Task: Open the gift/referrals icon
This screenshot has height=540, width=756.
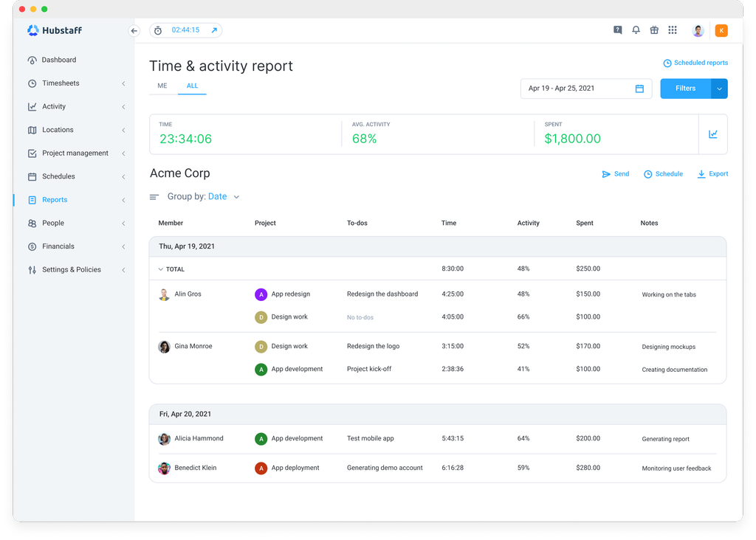Action: click(654, 30)
